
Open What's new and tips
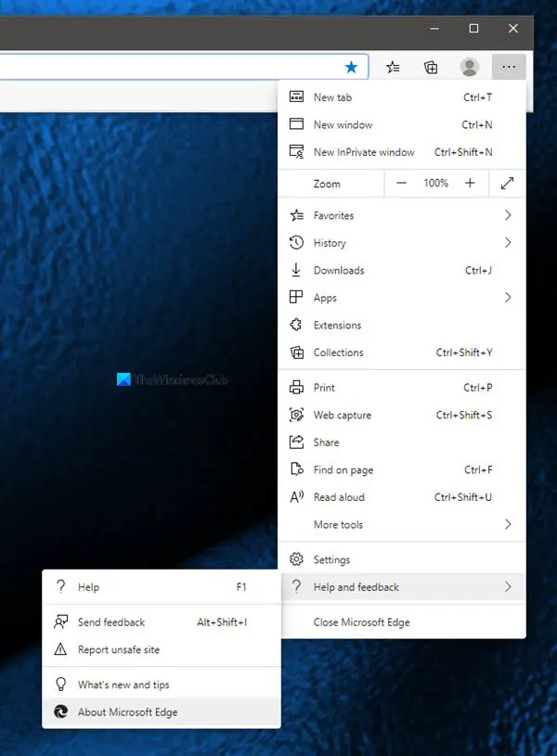point(162,685)
